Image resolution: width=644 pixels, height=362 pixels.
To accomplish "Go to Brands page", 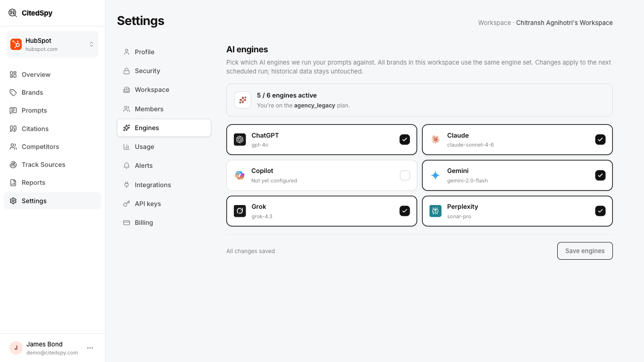I will click(x=52, y=92).
